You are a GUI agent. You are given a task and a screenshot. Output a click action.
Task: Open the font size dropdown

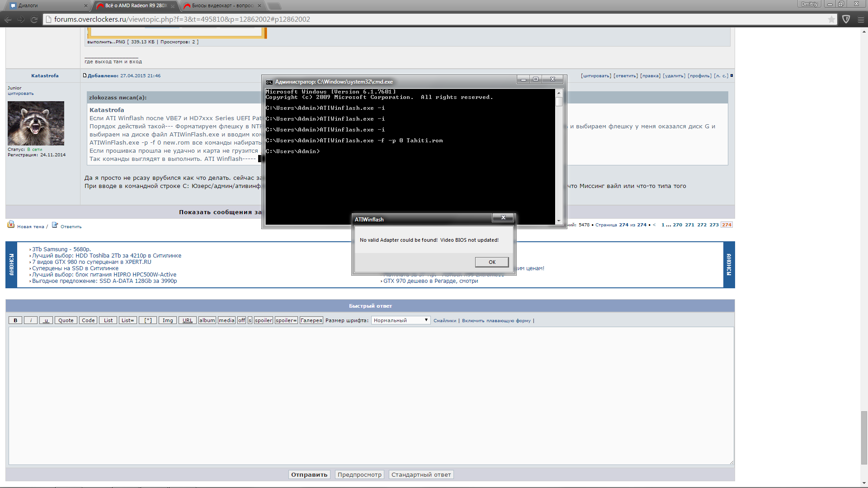(x=401, y=320)
